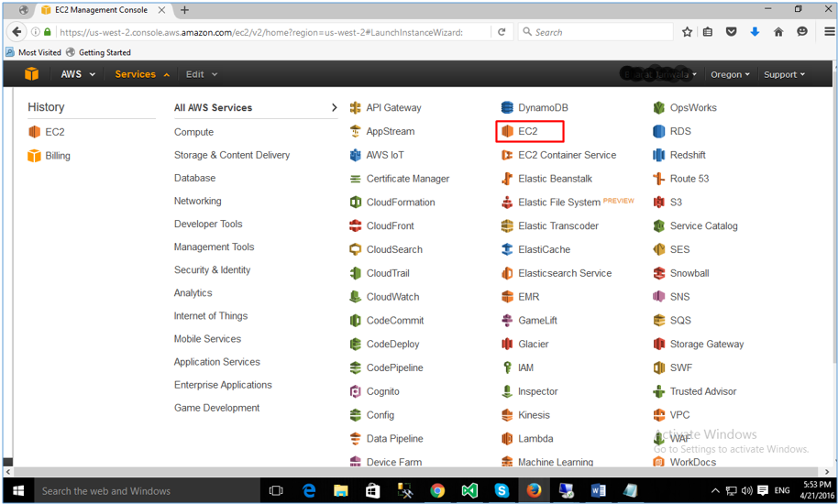
Task: Open IAM via its key icon
Action: (x=507, y=367)
